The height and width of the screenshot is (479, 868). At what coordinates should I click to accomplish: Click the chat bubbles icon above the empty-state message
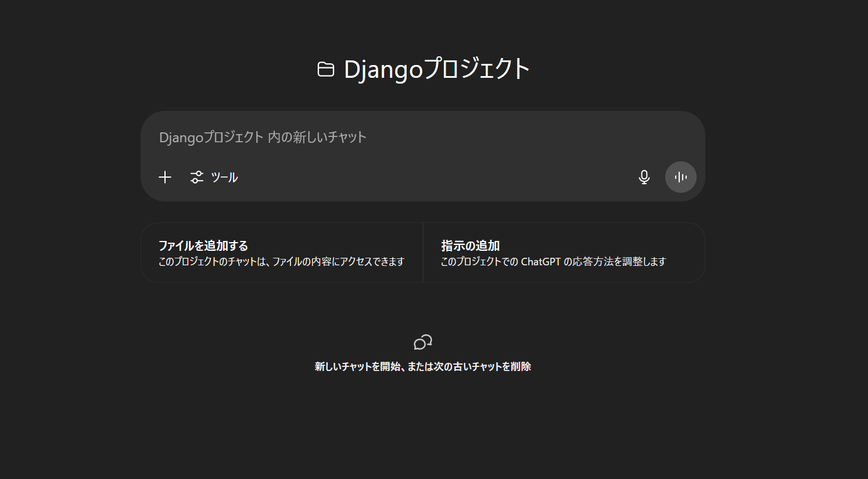[x=423, y=342]
